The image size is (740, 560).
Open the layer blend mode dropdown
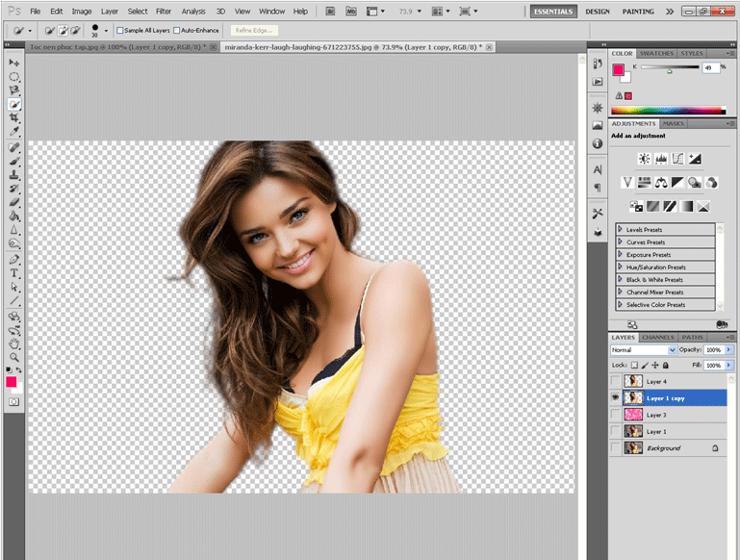[x=645, y=350]
